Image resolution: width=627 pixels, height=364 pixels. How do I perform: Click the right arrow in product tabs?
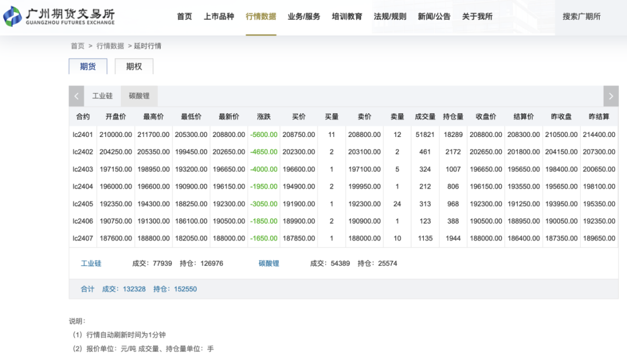tap(611, 96)
